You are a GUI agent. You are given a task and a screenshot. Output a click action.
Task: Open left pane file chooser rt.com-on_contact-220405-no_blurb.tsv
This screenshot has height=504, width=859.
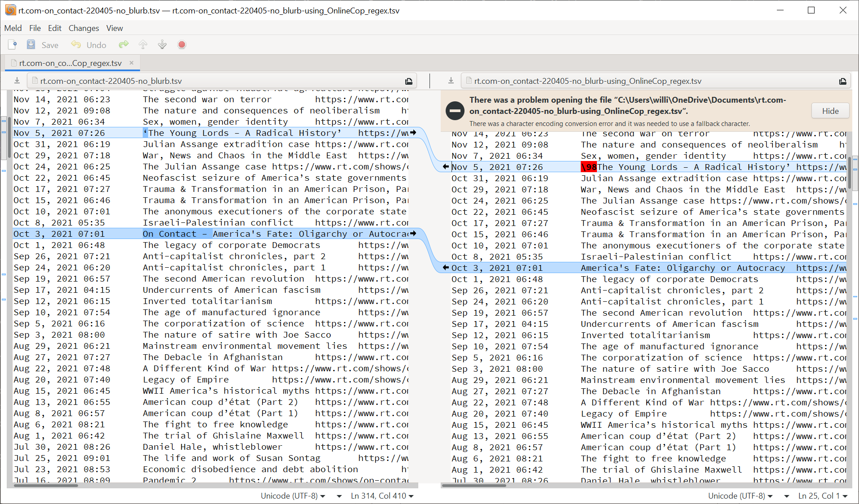(222, 81)
